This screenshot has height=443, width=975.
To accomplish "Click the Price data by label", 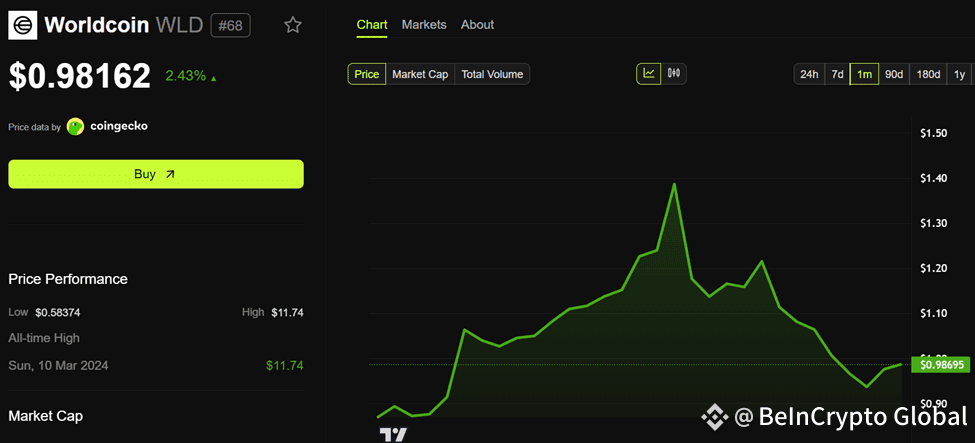I will tap(34, 127).
